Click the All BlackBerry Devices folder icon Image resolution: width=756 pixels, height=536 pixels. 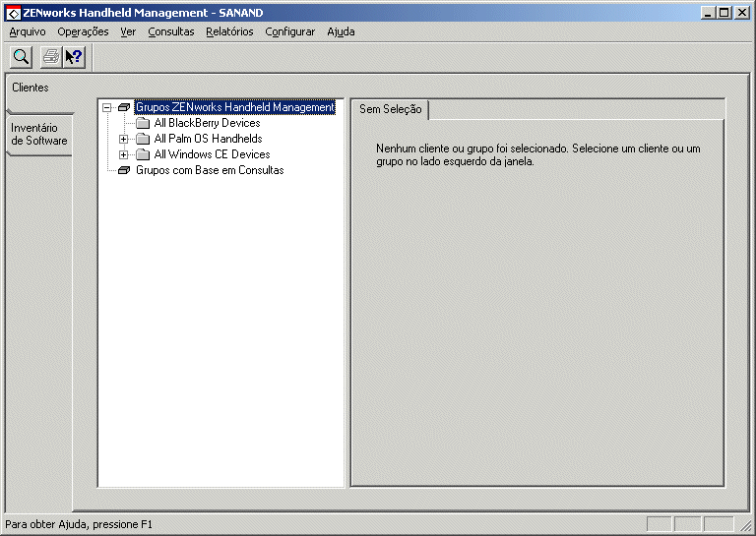coord(143,123)
